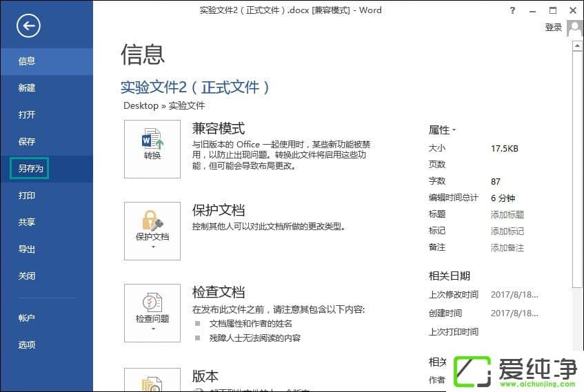Choose 导出 in the sidebar
Screen dimensions: 584x392
coord(27,249)
